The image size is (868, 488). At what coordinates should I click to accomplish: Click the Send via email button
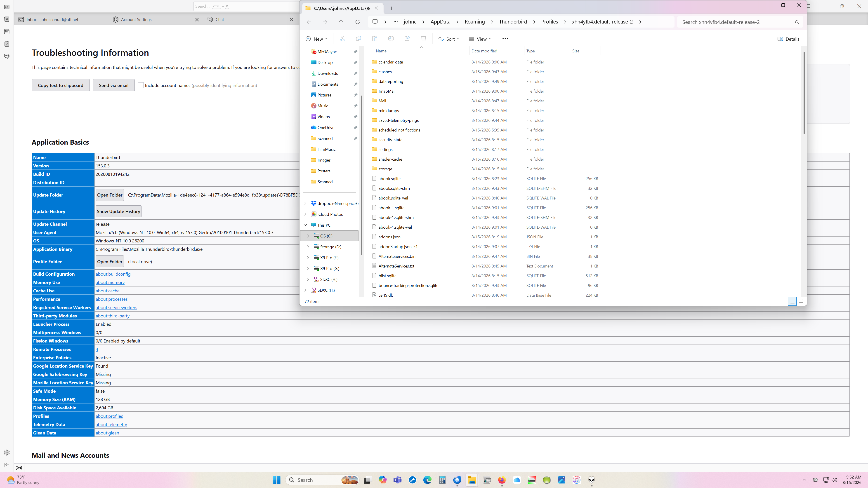[x=113, y=85]
